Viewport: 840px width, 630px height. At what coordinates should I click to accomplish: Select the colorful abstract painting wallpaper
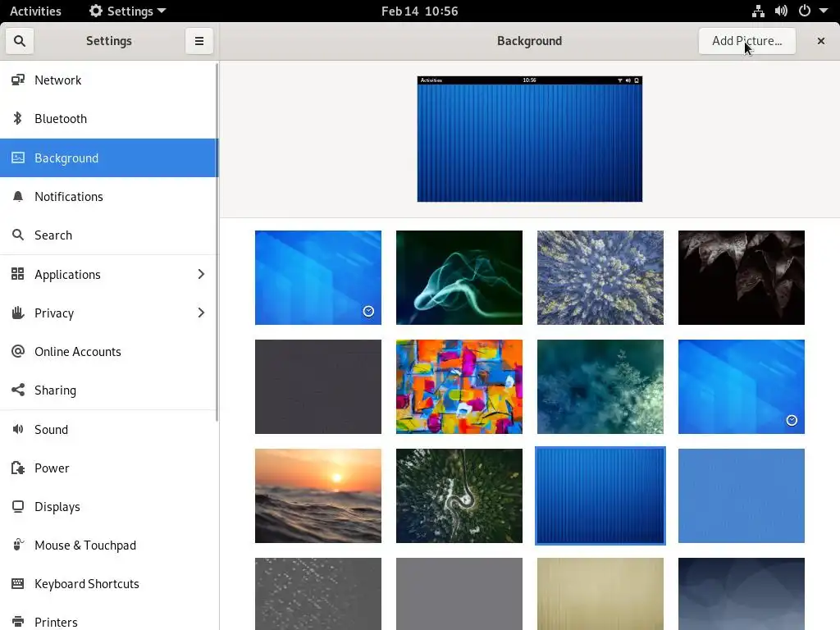pyautogui.click(x=459, y=386)
